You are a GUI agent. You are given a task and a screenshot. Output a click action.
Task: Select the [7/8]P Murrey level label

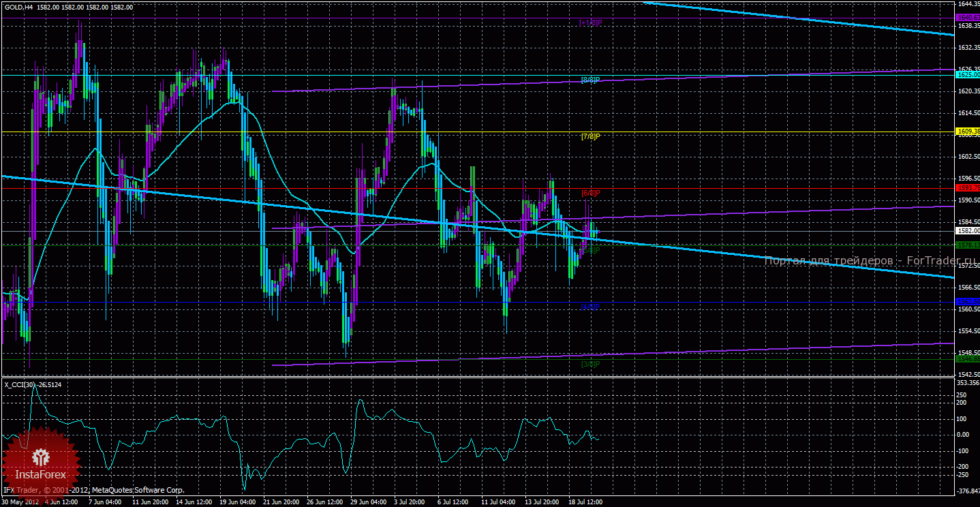(591, 136)
